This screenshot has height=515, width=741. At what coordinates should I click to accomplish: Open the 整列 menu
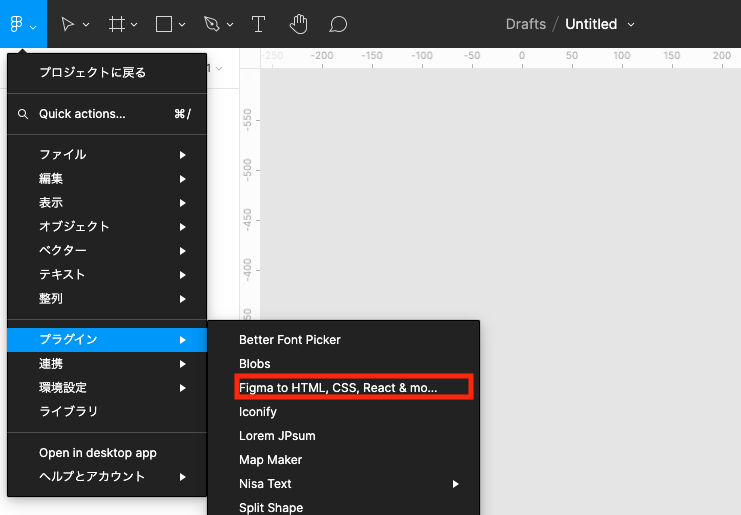(107, 299)
